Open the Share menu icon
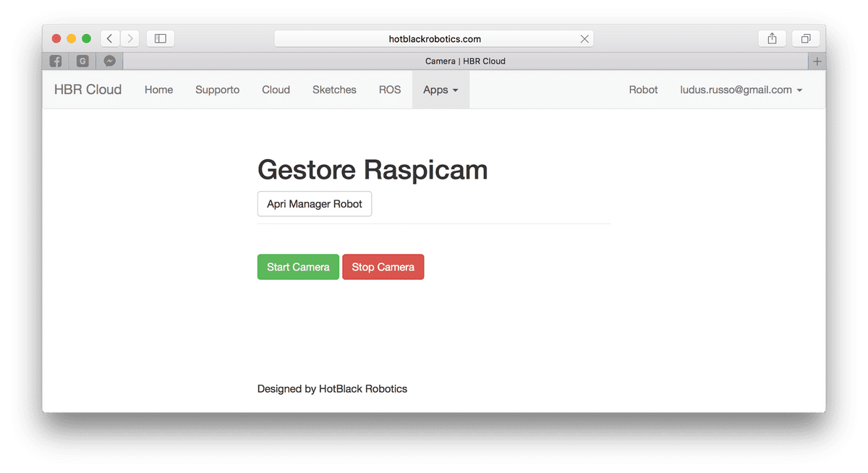 click(771, 38)
